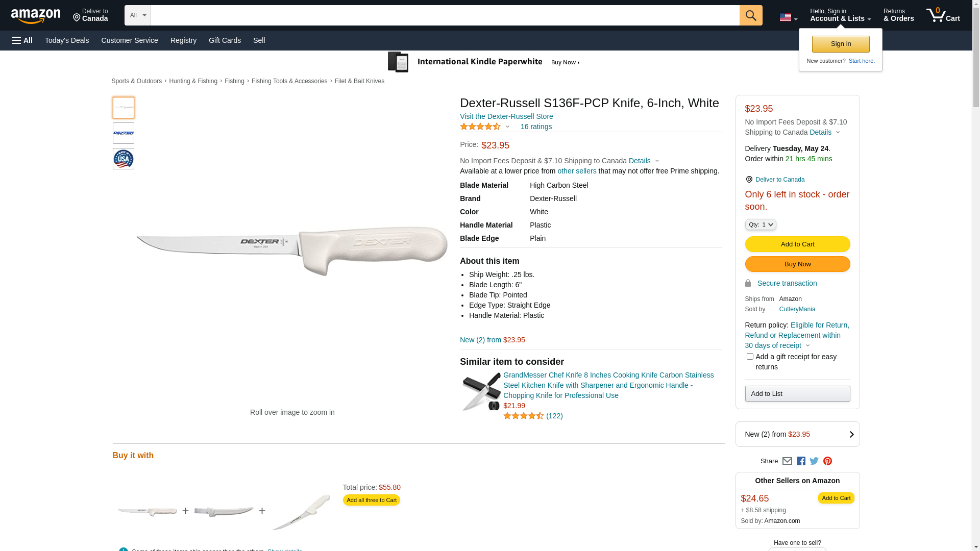Open the quantity dropdown
This screenshot has height=551, width=980.
point(761,224)
